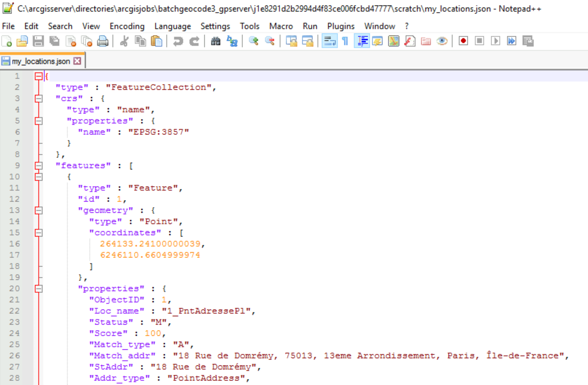This screenshot has height=385, width=588.
Task: Click the Close All documents icon
Action: [87, 41]
